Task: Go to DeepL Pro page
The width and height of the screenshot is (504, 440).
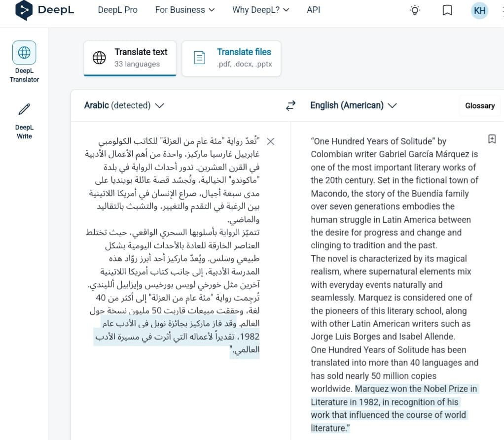Action: 117,10
